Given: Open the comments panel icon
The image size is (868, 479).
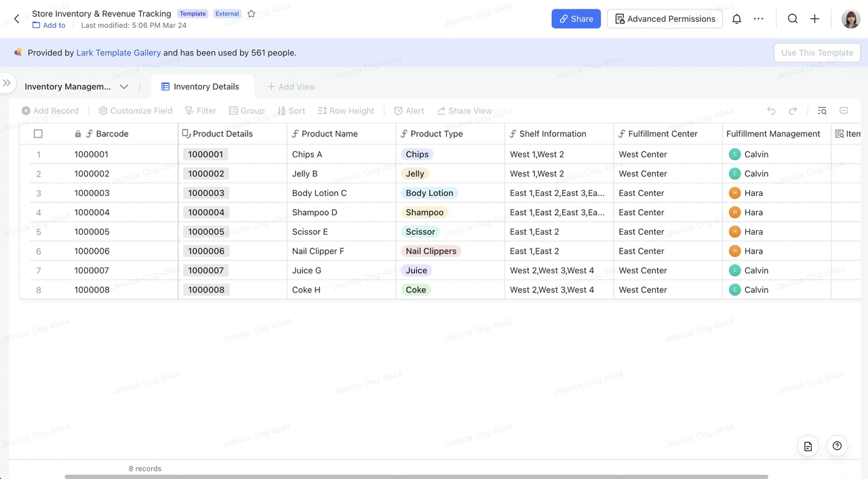Looking at the screenshot, I should (844, 111).
